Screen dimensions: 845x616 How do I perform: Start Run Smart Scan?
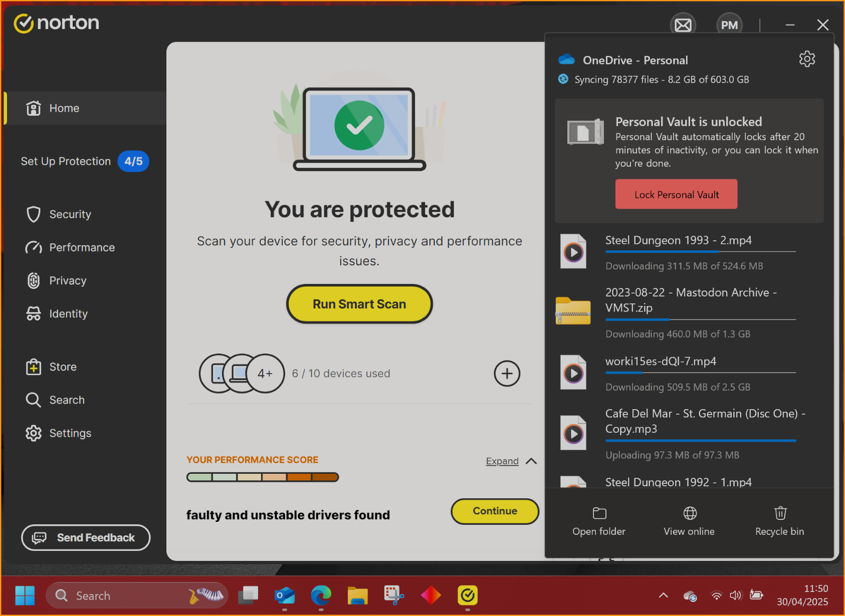(359, 304)
